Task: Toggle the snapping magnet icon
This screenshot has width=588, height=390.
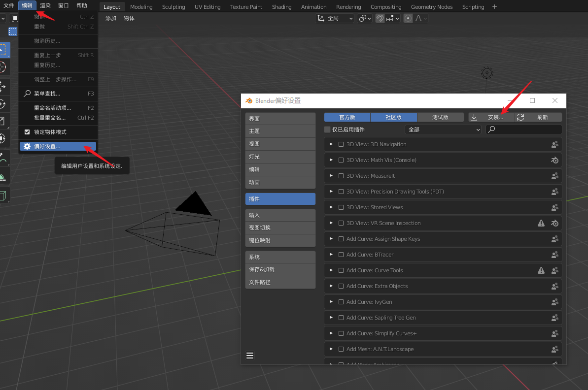Action: point(380,18)
